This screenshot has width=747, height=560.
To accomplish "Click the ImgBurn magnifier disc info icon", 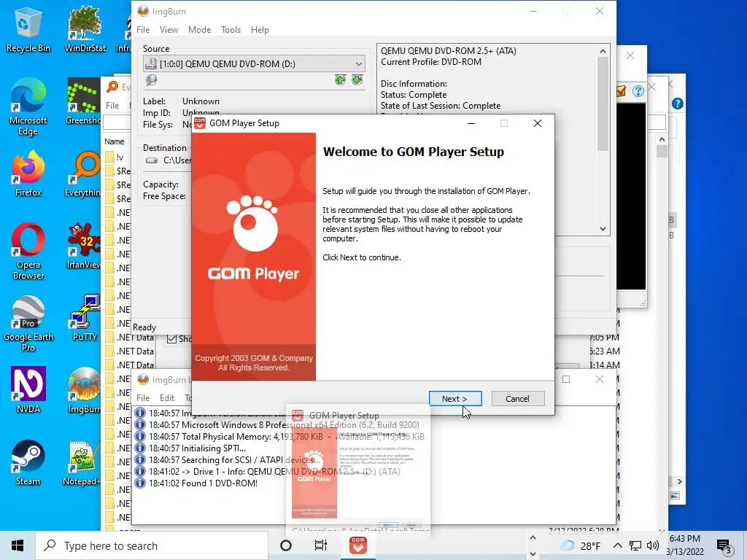I will pyautogui.click(x=152, y=80).
